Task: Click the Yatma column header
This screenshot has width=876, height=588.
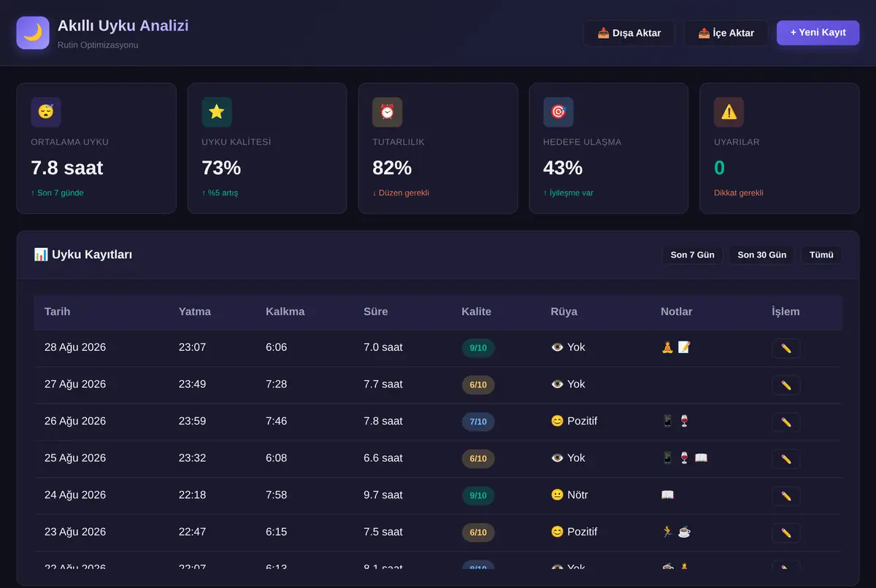Action: click(195, 312)
